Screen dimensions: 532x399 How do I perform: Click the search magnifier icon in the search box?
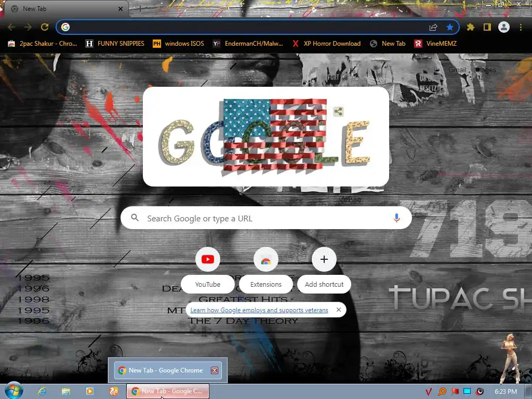(135, 218)
